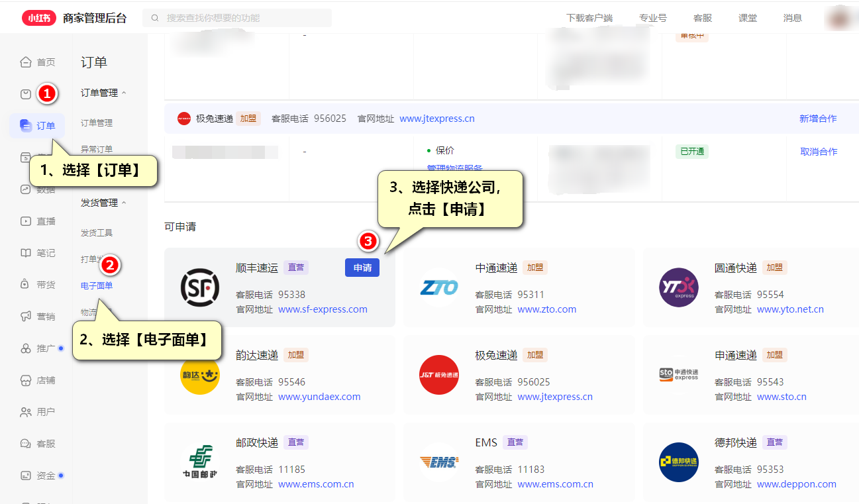Click the 小红书 logo

[39, 18]
